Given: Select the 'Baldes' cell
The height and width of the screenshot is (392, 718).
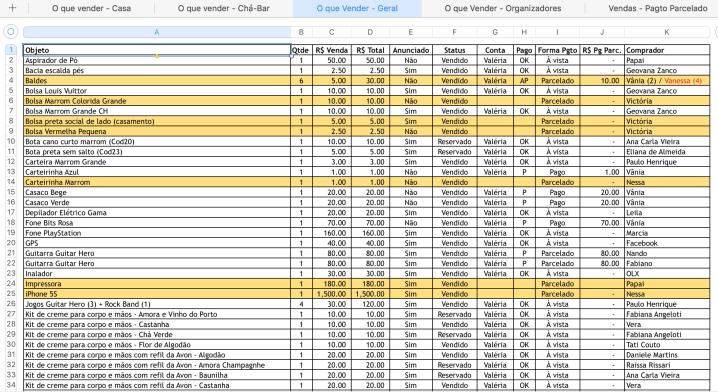Looking at the screenshot, I should pyautogui.click(x=157, y=80).
